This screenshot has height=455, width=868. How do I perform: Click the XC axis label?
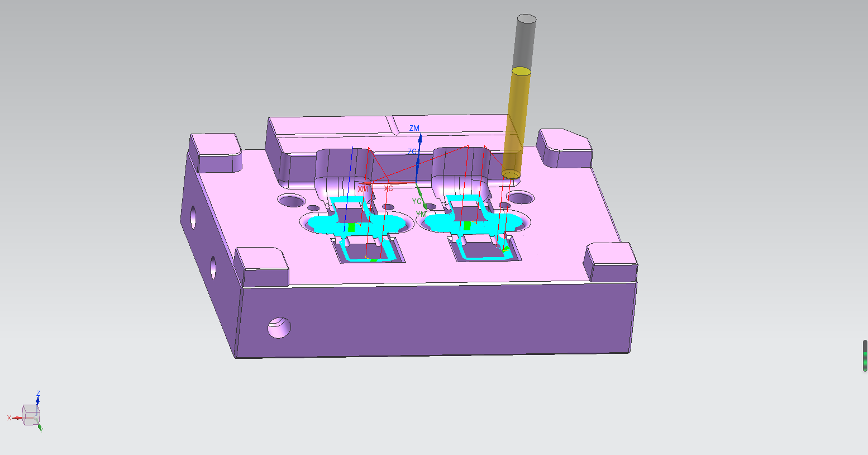pyautogui.click(x=388, y=188)
